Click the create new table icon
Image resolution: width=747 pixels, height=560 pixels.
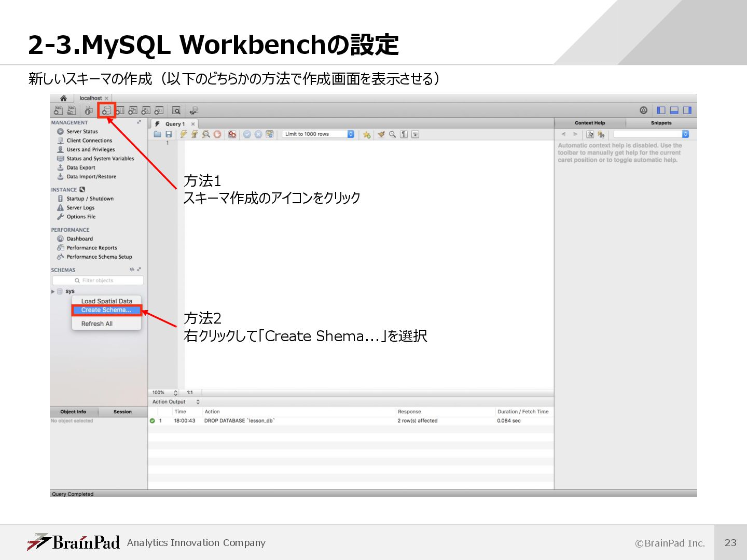tap(120, 110)
